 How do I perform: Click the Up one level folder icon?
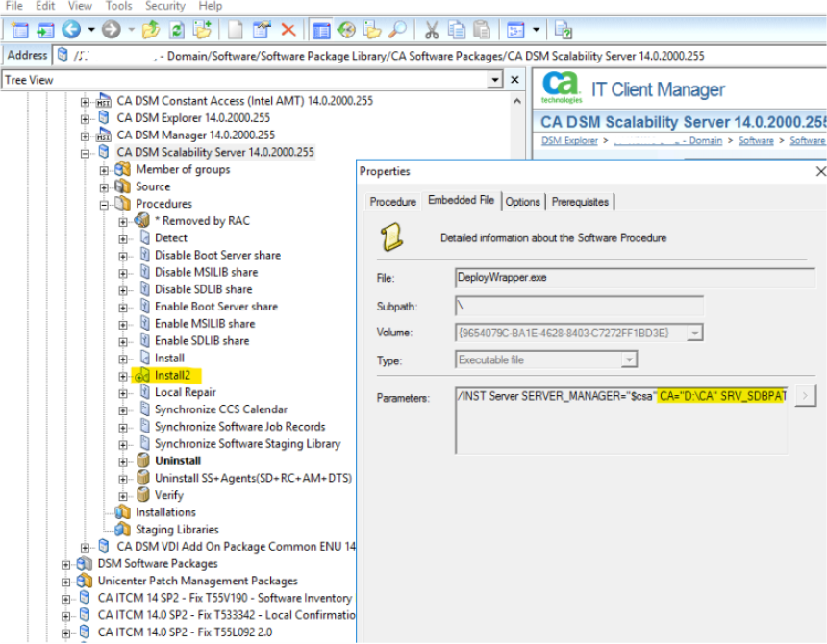tap(150, 30)
